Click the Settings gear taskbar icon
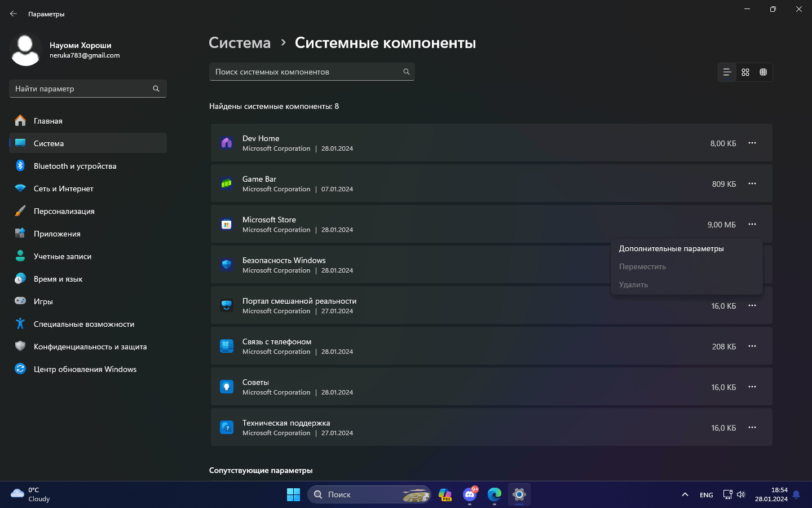 (x=519, y=494)
